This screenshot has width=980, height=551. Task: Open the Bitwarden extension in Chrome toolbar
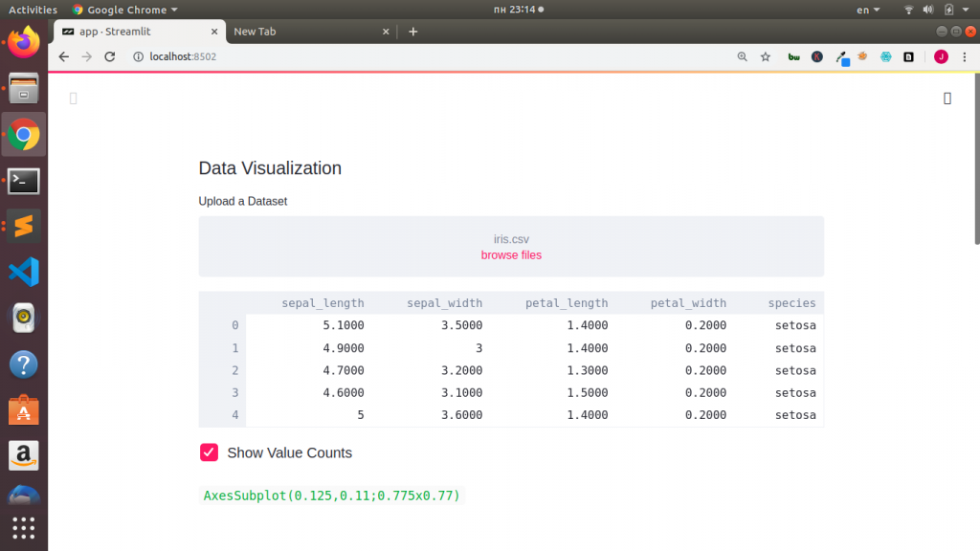793,56
